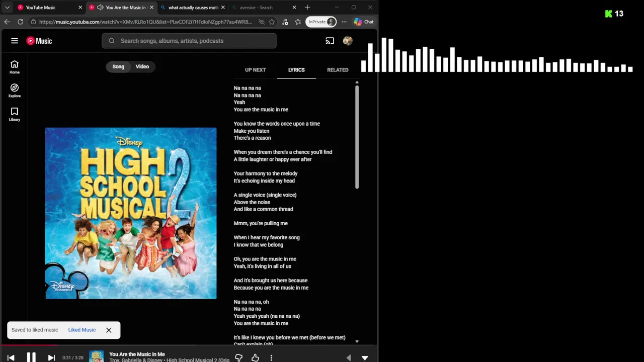Dismiss the Saved to liked music toast

[109, 330]
